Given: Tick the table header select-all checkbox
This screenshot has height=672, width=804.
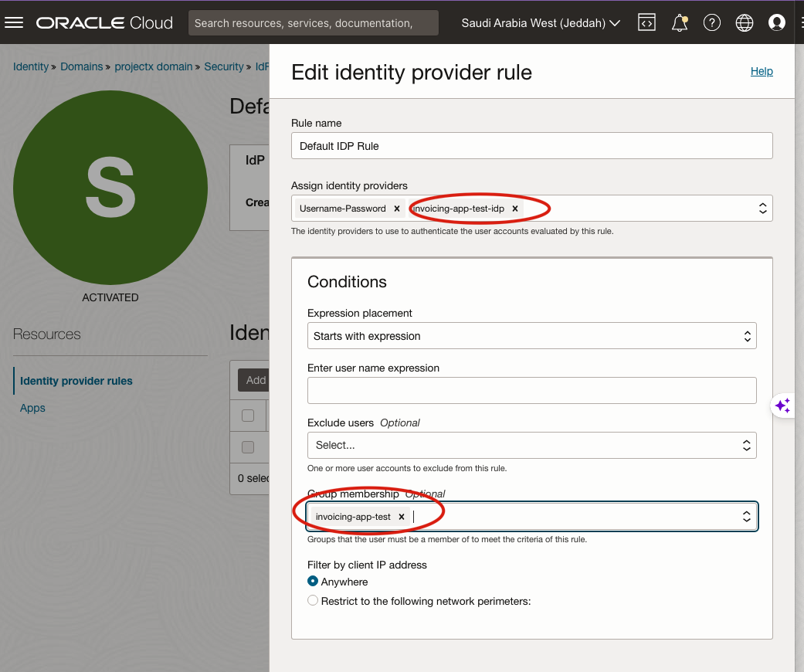Looking at the screenshot, I should 248,416.
